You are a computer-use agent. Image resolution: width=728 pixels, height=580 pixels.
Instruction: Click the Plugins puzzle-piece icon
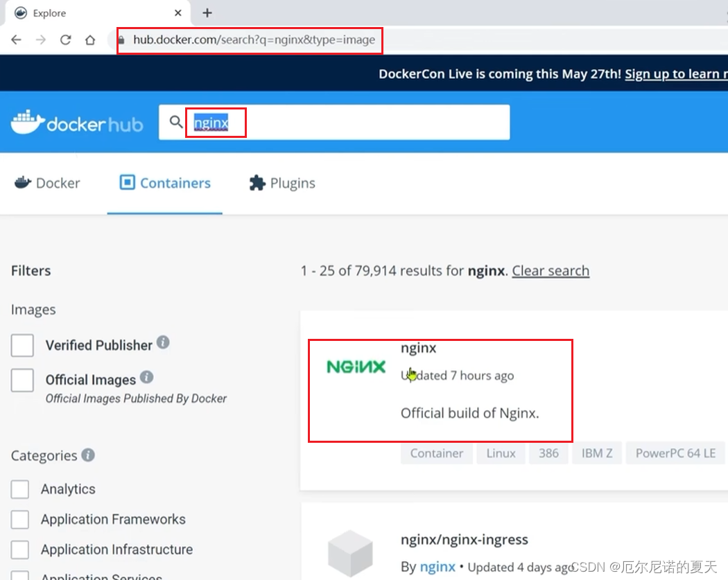click(257, 182)
